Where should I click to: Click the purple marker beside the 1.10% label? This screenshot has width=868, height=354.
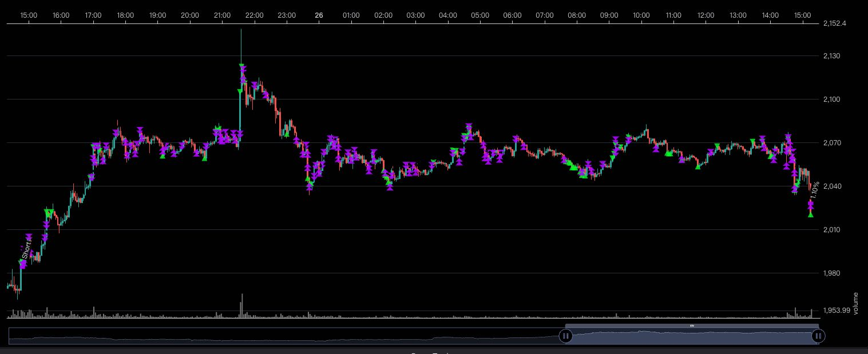[811, 204]
